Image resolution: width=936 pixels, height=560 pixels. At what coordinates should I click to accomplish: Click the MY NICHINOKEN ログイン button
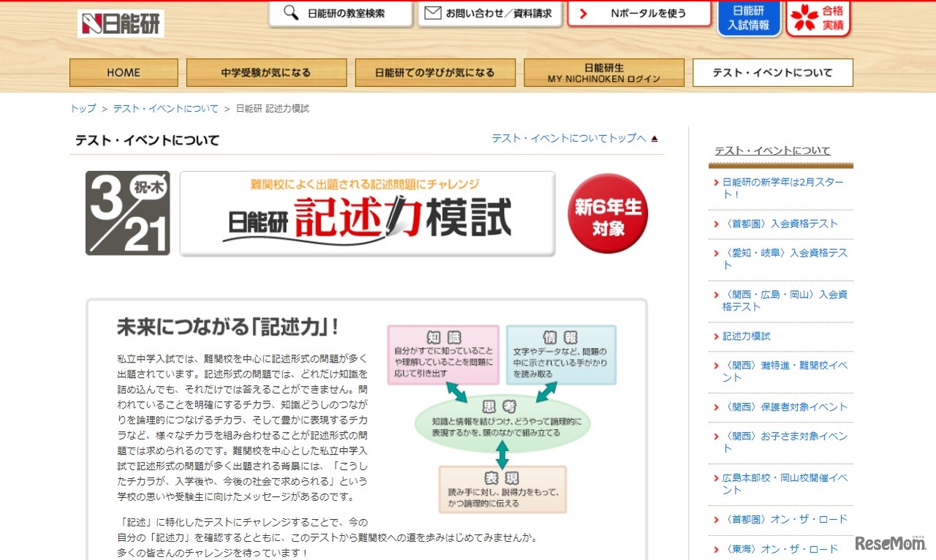click(x=603, y=72)
